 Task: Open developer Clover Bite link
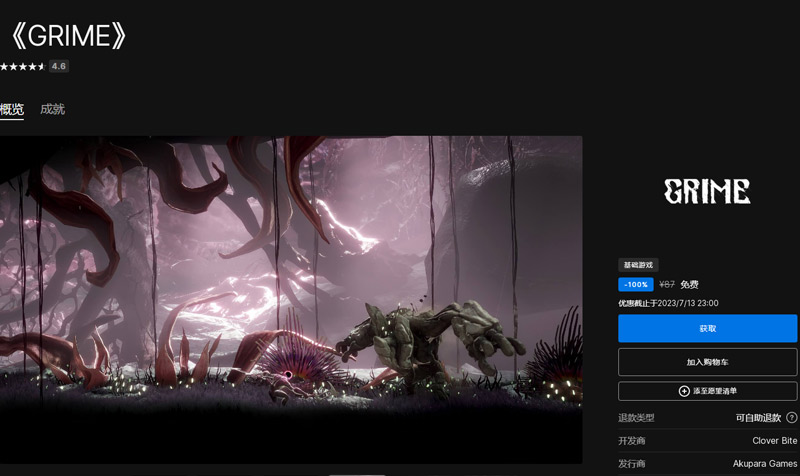click(774, 441)
